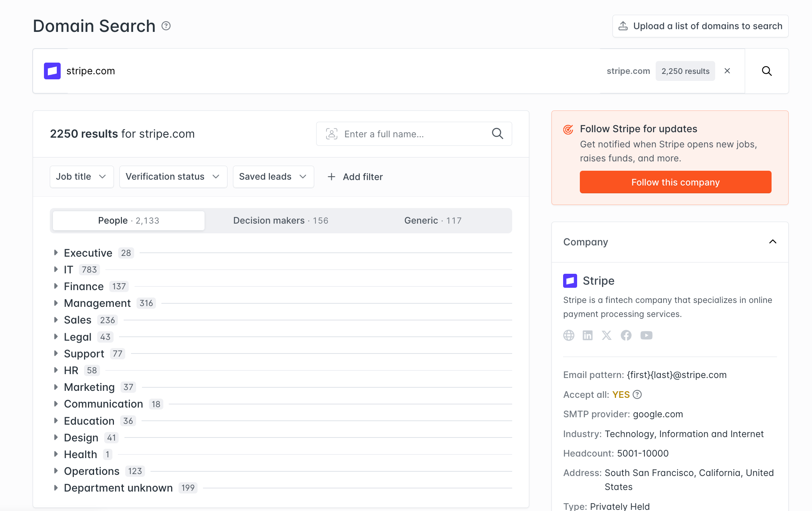Search the full name with the magnifier icon
The image size is (812, 511).
pyautogui.click(x=498, y=134)
